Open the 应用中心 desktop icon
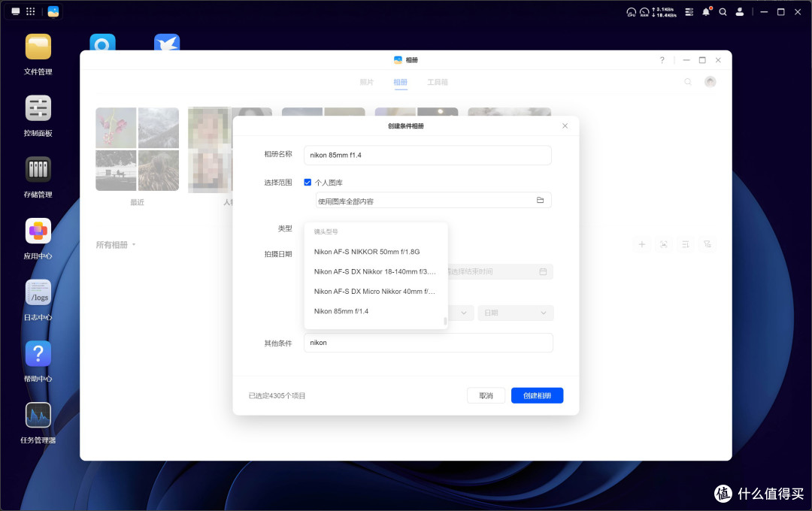The height and width of the screenshot is (511, 812). tap(38, 231)
